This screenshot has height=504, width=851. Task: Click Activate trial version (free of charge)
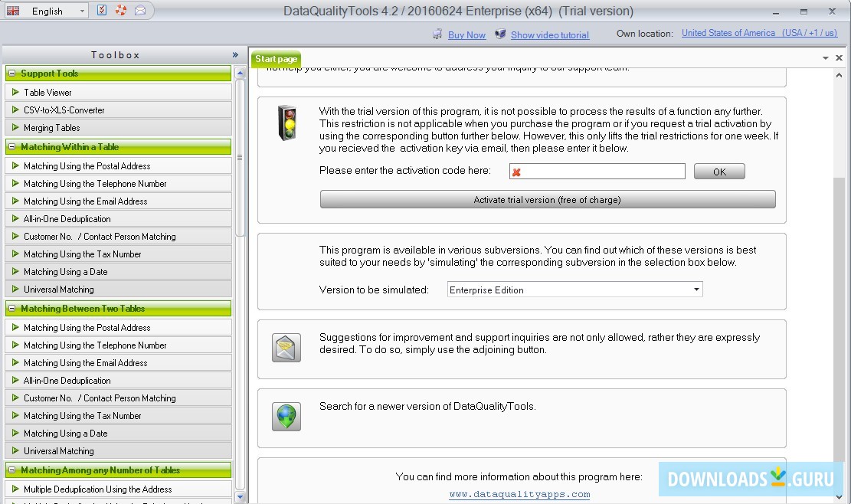click(x=548, y=200)
